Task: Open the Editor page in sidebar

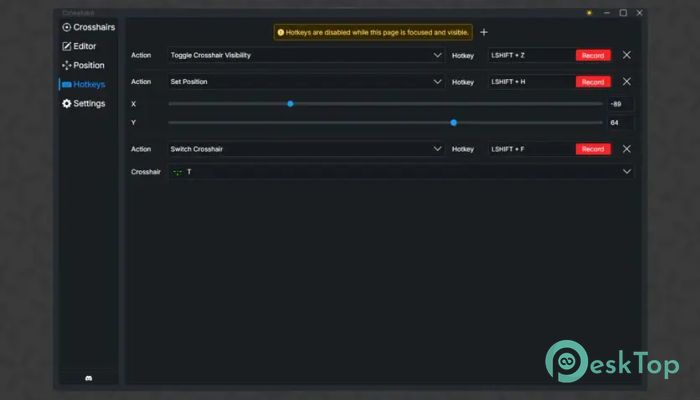Action: point(79,46)
